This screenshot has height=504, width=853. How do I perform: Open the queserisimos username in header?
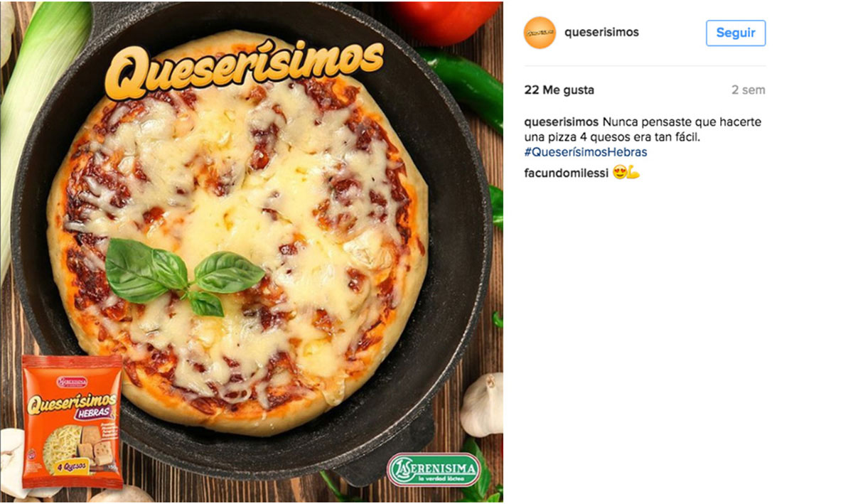pos(601,33)
